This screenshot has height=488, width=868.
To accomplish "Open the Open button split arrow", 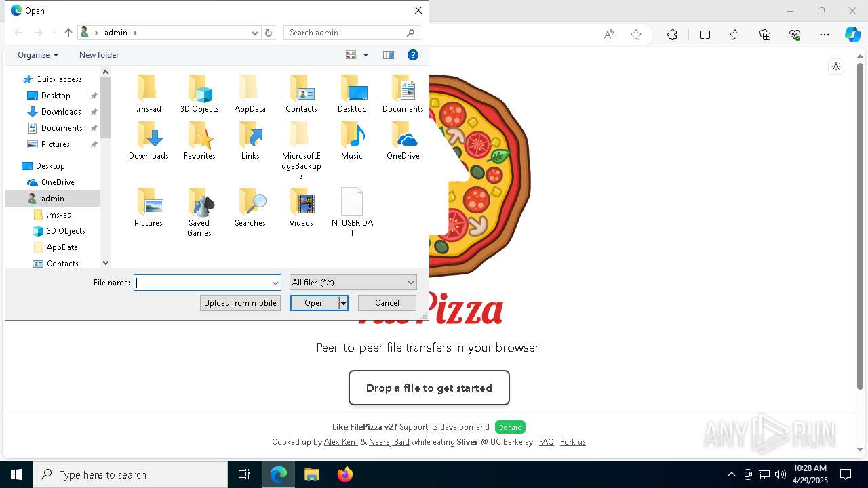I will coord(343,303).
